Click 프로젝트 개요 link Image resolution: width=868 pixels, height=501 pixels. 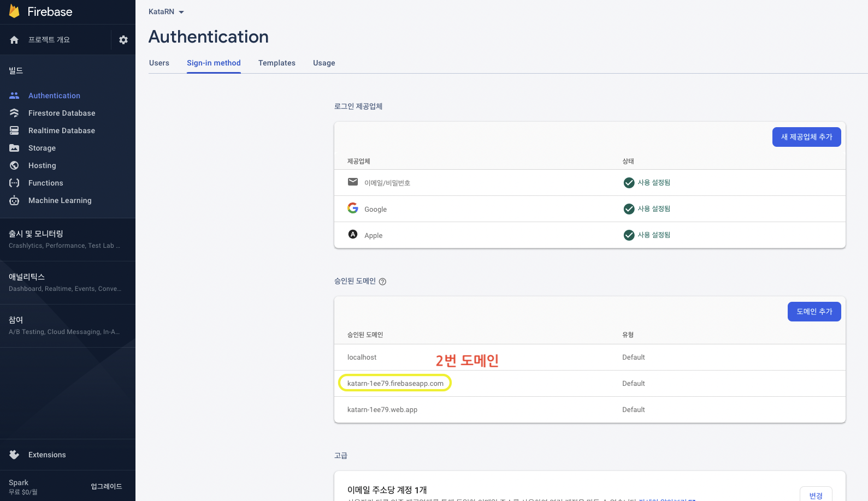pos(49,40)
